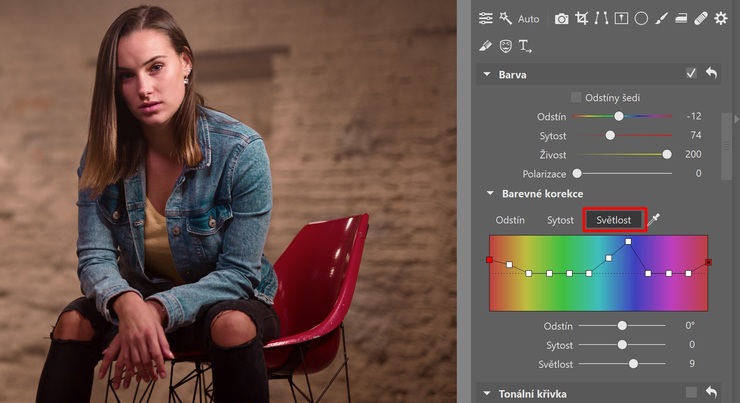740x403 pixels.
Task: Reset the Tonální křivka section with the arrow
Action: 711,392
